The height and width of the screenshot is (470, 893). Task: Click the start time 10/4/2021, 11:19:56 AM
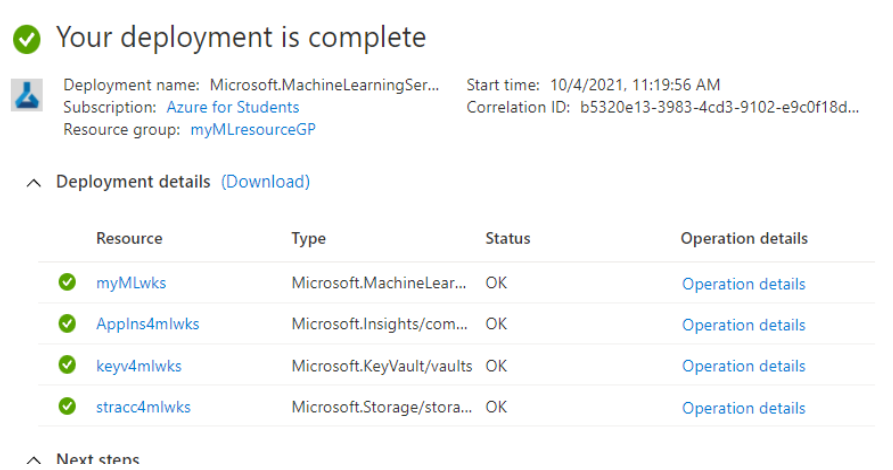(x=635, y=85)
